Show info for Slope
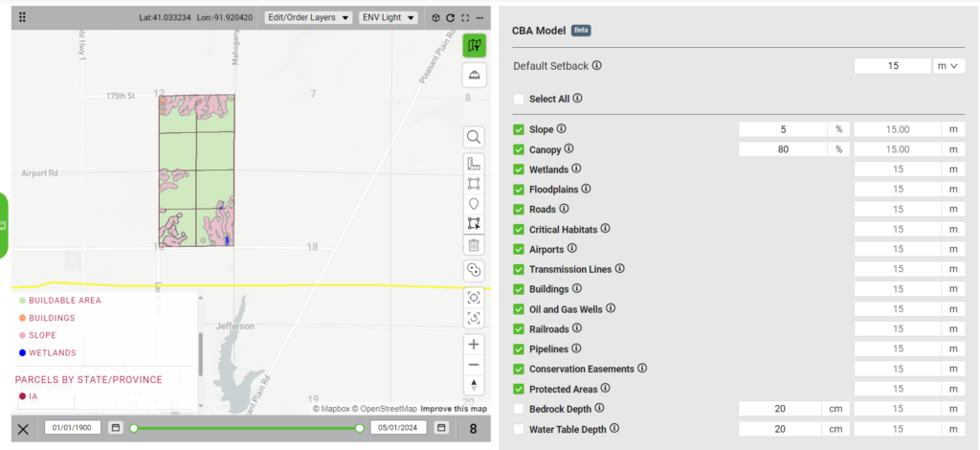The image size is (980, 450). [561, 128]
